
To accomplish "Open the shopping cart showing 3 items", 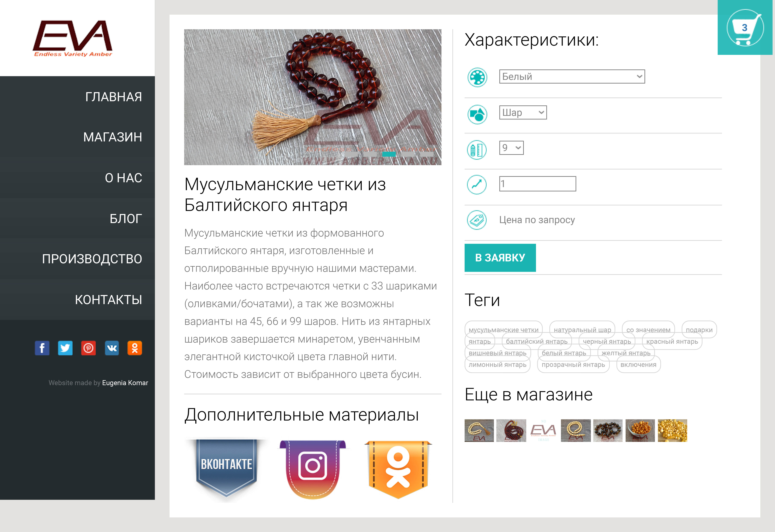I will [745, 28].
